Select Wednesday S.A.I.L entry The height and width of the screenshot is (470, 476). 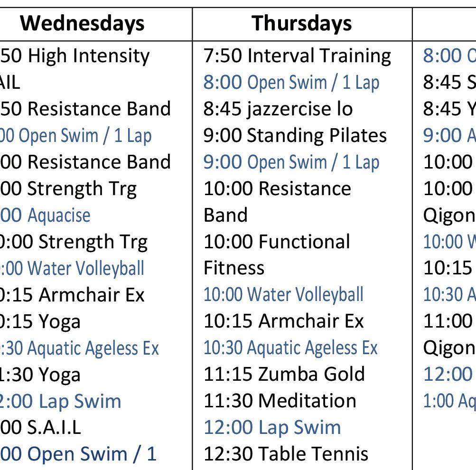(x=40, y=428)
